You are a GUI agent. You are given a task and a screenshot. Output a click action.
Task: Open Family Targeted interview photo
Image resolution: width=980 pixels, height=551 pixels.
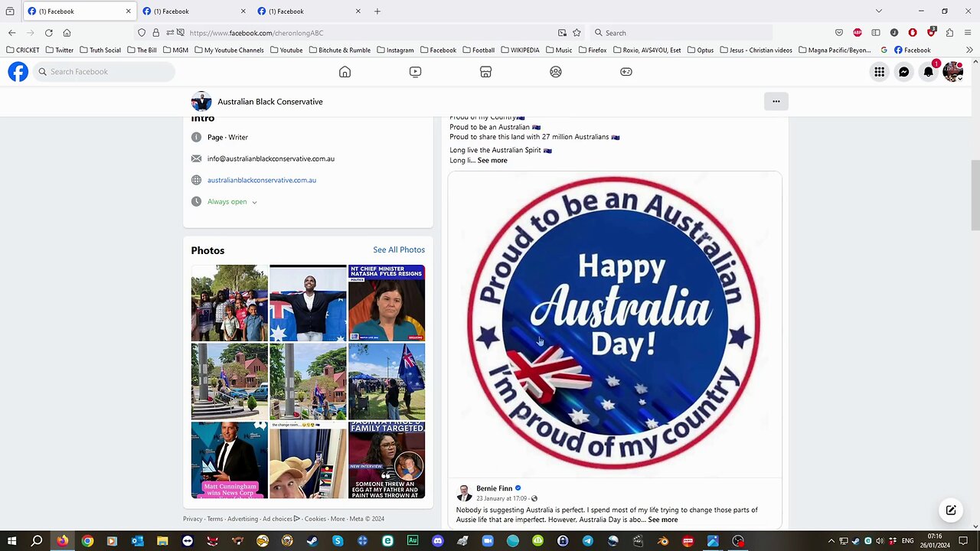pos(387,460)
